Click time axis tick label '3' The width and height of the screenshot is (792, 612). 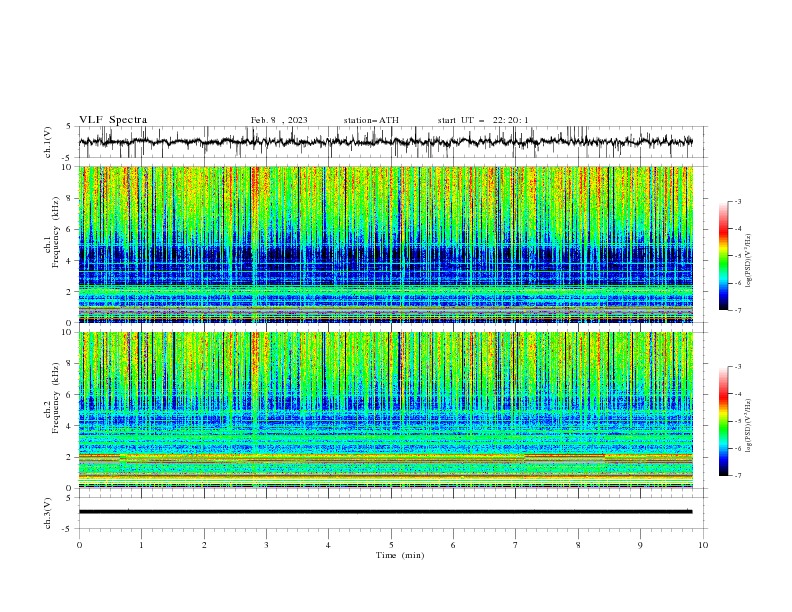pyautogui.click(x=266, y=545)
